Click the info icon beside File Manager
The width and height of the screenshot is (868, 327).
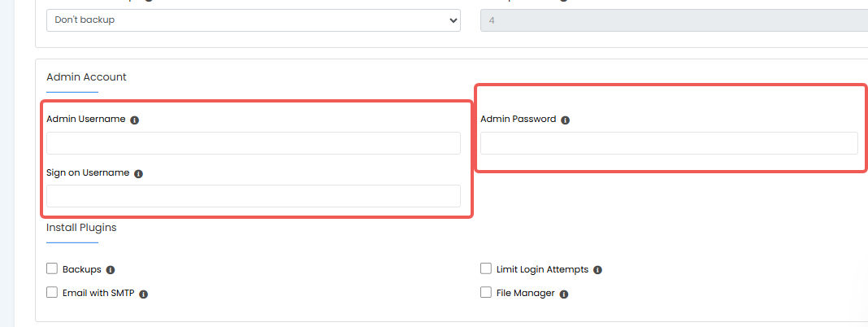(x=563, y=294)
